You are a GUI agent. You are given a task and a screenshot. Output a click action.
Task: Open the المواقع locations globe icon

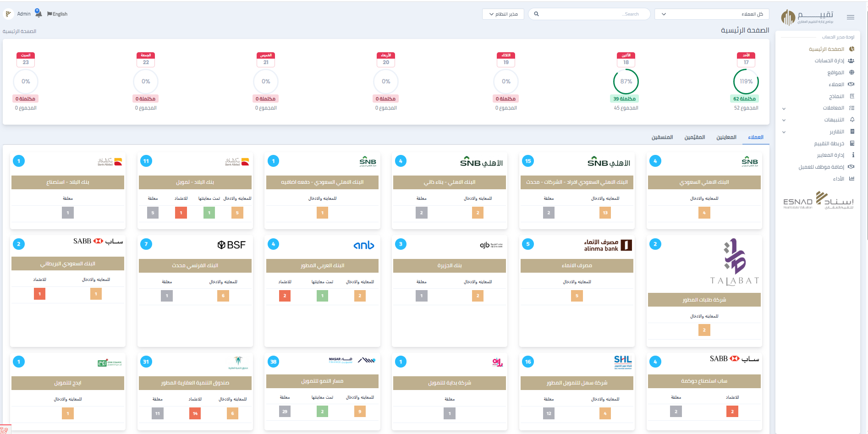pyautogui.click(x=852, y=72)
